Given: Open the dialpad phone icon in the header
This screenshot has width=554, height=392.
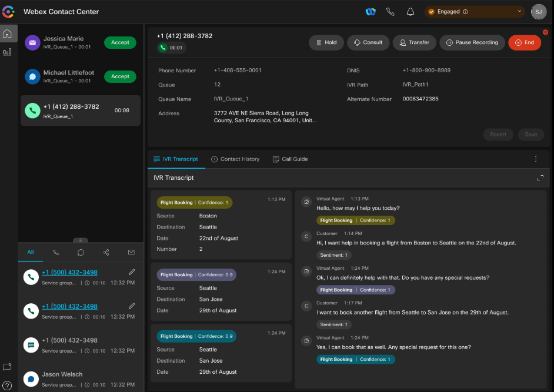Looking at the screenshot, I should click(391, 12).
